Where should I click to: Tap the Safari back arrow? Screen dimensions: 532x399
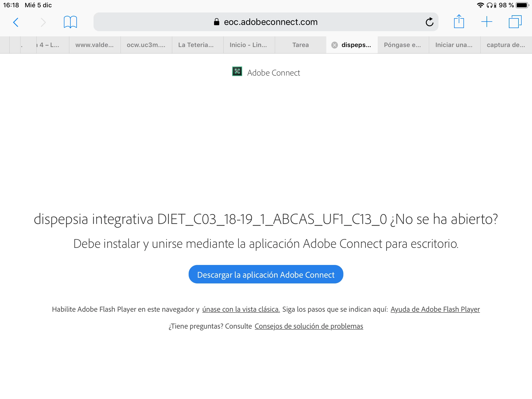click(x=16, y=22)
